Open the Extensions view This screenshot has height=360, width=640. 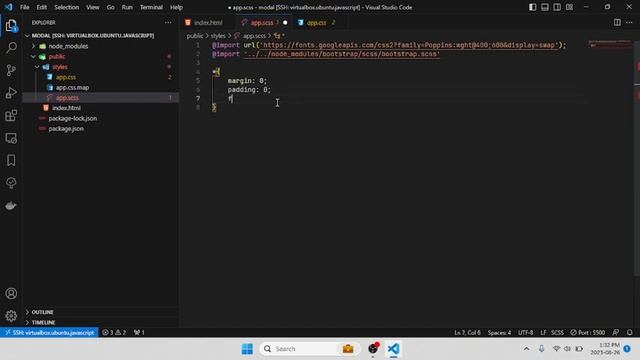(11, 116)
